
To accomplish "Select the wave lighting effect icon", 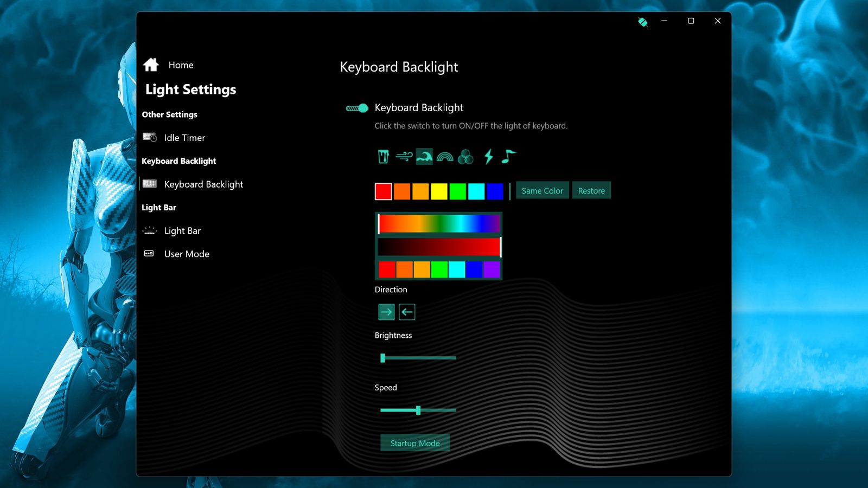I will (424, 157).
